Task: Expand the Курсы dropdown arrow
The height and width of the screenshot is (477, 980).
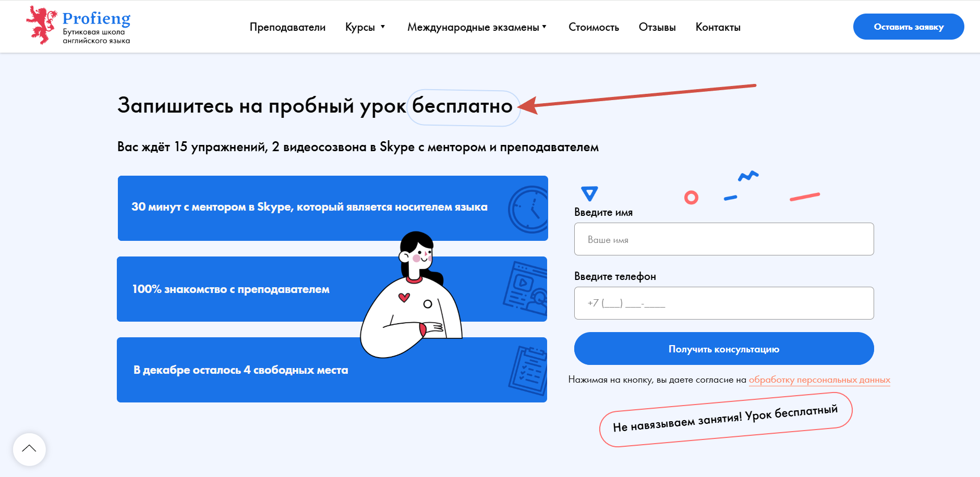Action: 383,27
